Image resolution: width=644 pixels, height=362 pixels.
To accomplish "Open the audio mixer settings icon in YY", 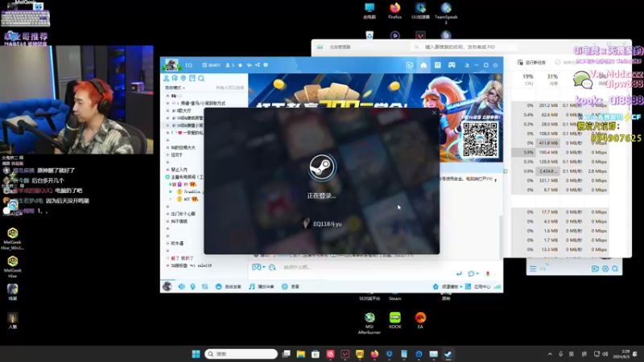I will (204, 286).
